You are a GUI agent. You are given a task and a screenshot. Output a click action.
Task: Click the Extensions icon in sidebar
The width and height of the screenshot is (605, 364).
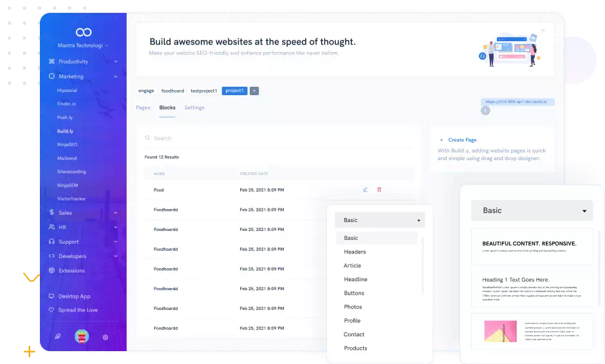coord(51,270)
